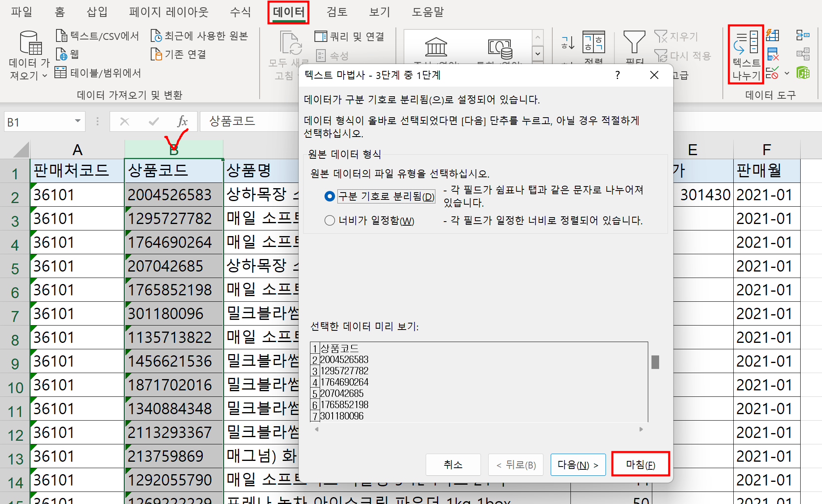Switch to the Formulas (수식) ribbon tab

[240, 12]
